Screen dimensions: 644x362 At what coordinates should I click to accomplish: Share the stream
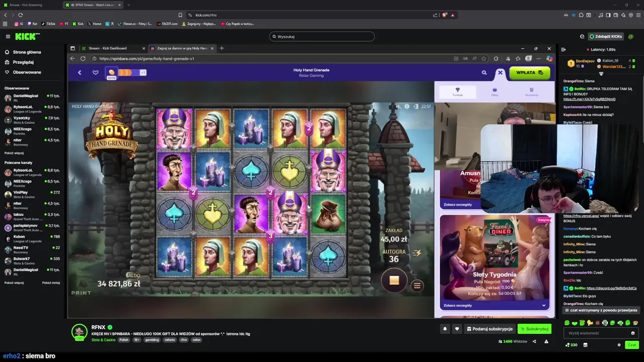534,341
